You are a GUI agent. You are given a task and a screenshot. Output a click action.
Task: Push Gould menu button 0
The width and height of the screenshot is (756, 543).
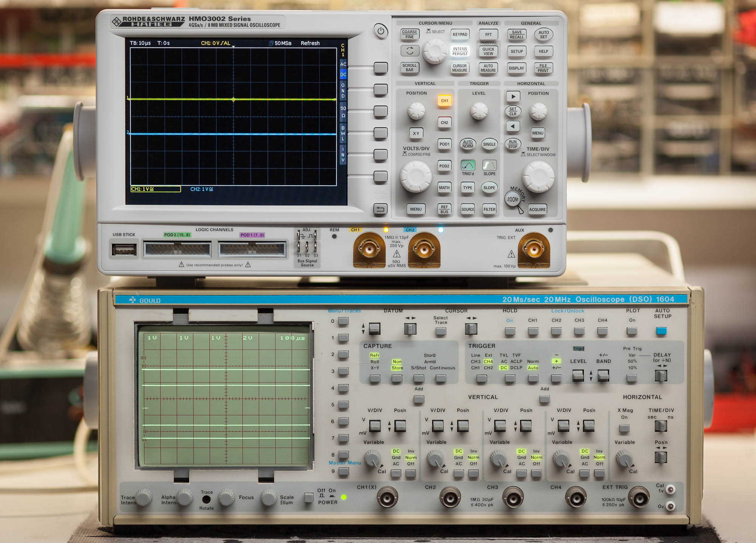click(x=343, y=321)
